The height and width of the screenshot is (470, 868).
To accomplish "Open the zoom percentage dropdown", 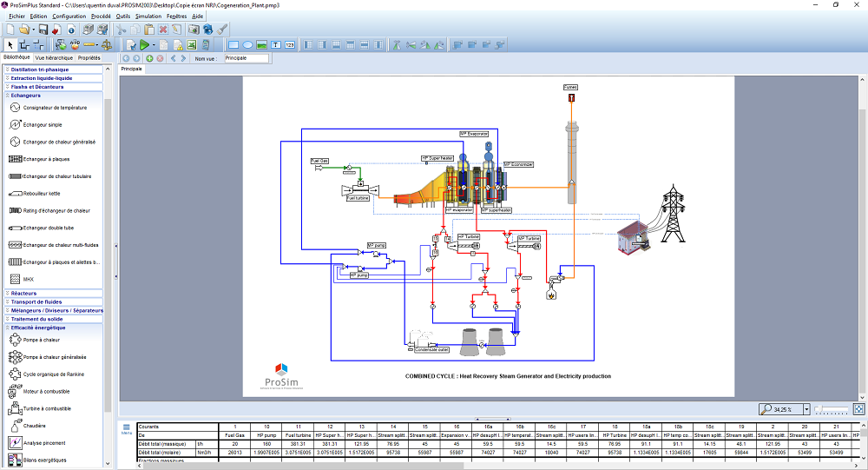I will pyautogui.click(x=806, y=408).
